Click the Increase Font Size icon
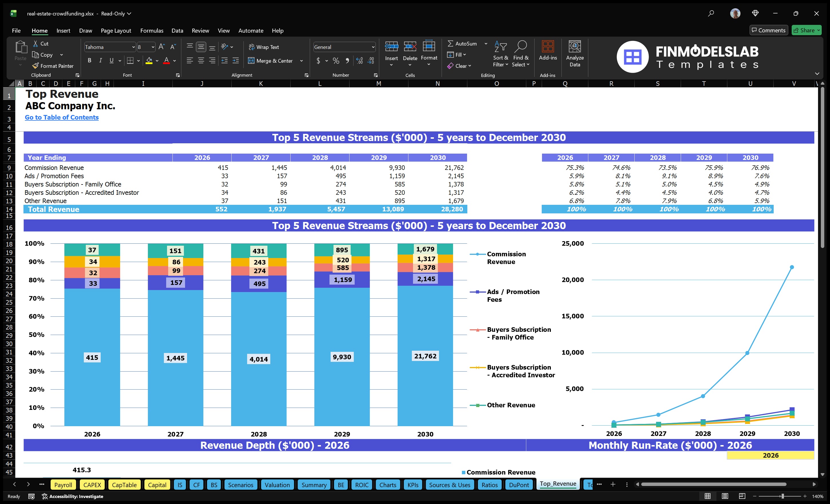Viewport: 830px width, 504px height. 161,47
